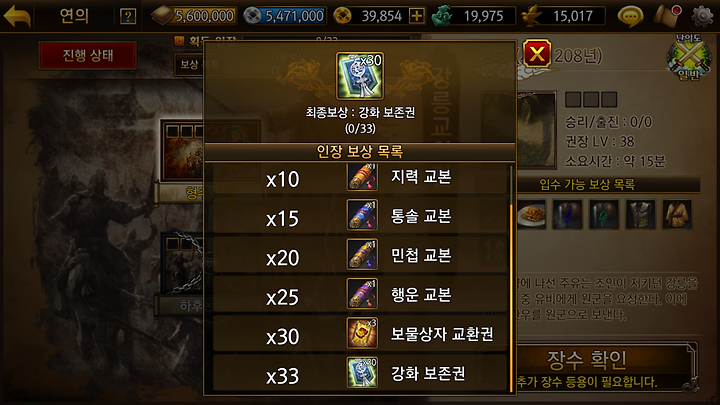Select the armor vest reward thumbnail

point(640,214)
